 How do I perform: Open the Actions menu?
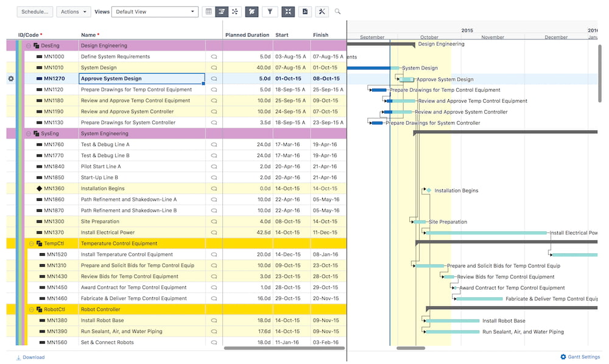(73, 12)
